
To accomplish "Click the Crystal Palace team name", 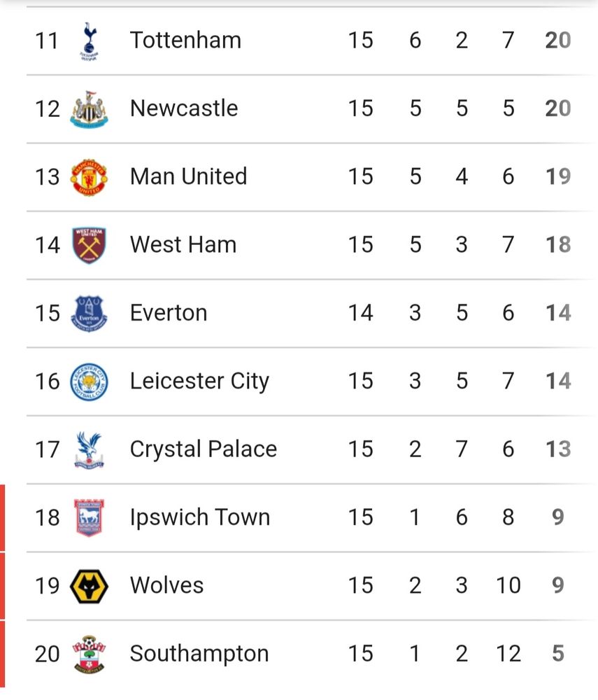I will coord(204,449).
